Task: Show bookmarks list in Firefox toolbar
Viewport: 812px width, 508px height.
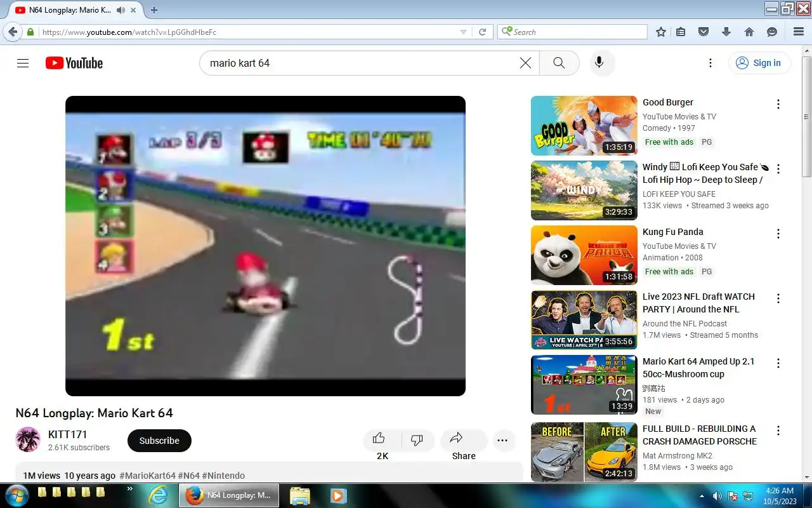Action: [681, 32]
